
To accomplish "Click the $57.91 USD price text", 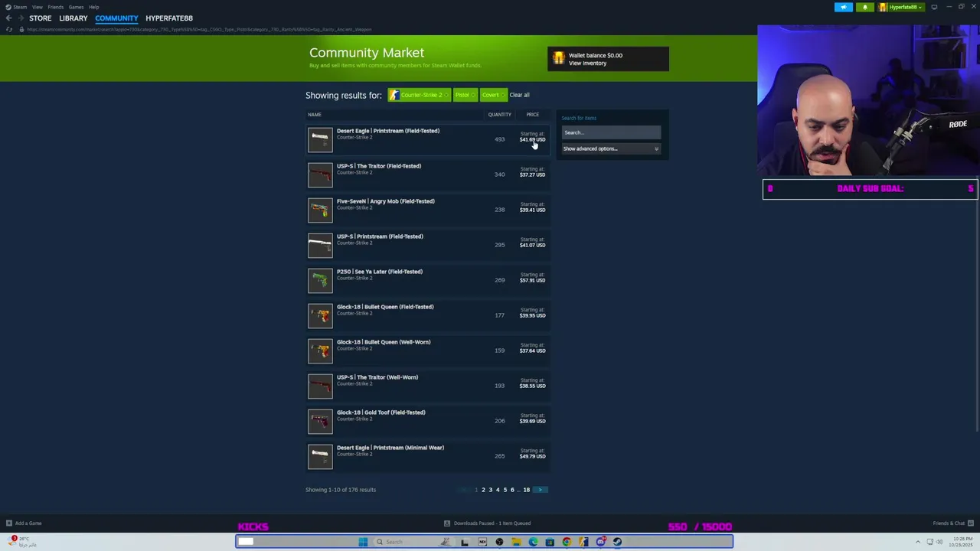I will (x=532, y=280).
